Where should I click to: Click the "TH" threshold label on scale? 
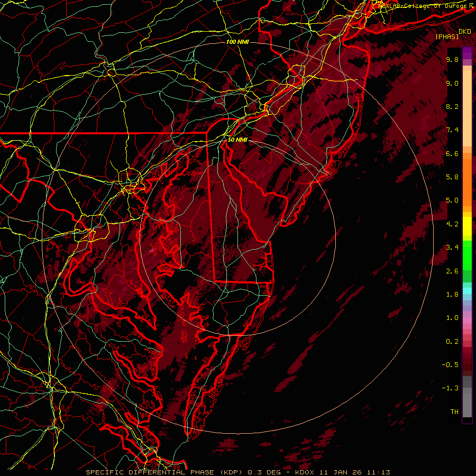pyautogui.click(x=454, y=412)
